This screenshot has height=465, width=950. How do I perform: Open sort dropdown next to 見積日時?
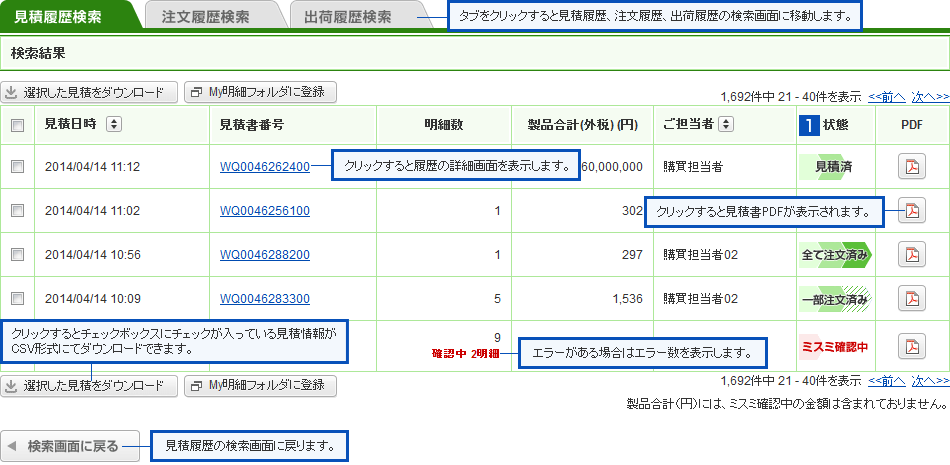click(113, 125)
